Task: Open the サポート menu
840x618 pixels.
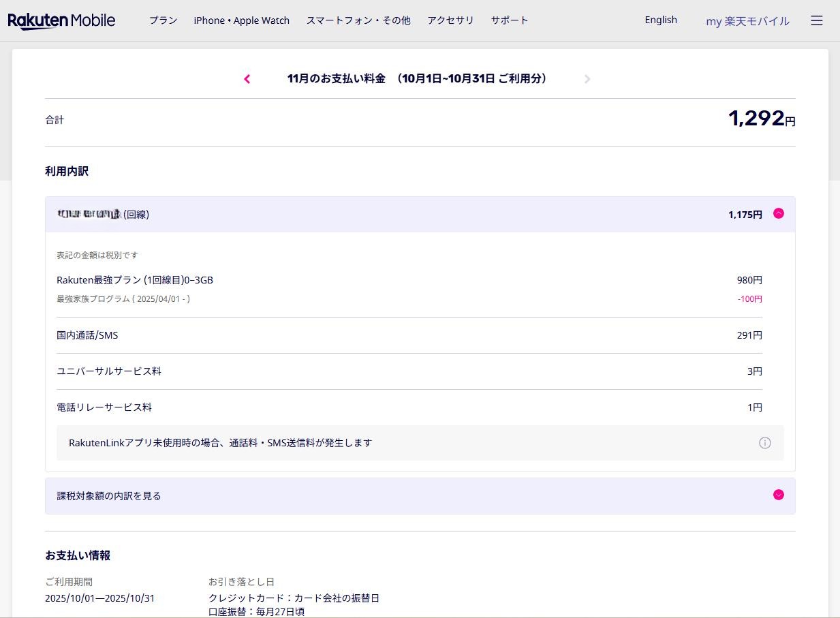Action: click(509, 20)
